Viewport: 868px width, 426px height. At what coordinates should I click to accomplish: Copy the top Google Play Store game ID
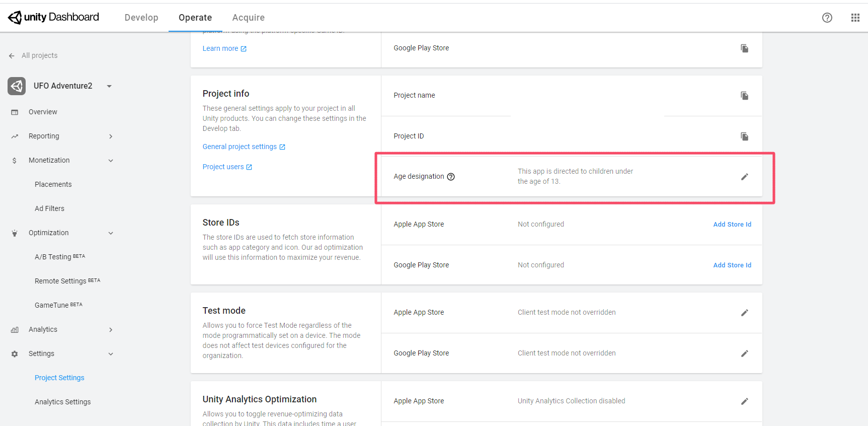point(745,48)
